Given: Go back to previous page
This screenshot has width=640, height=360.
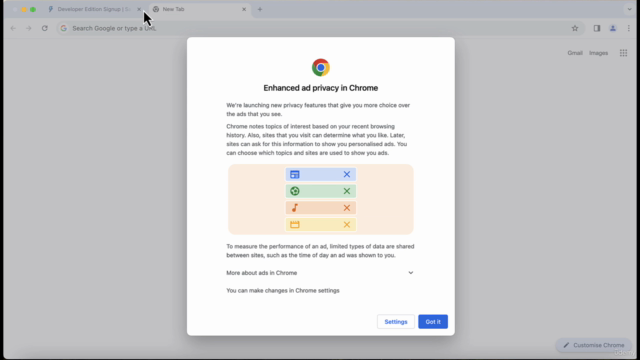Looking at the screenshot, I should (13, 28).
